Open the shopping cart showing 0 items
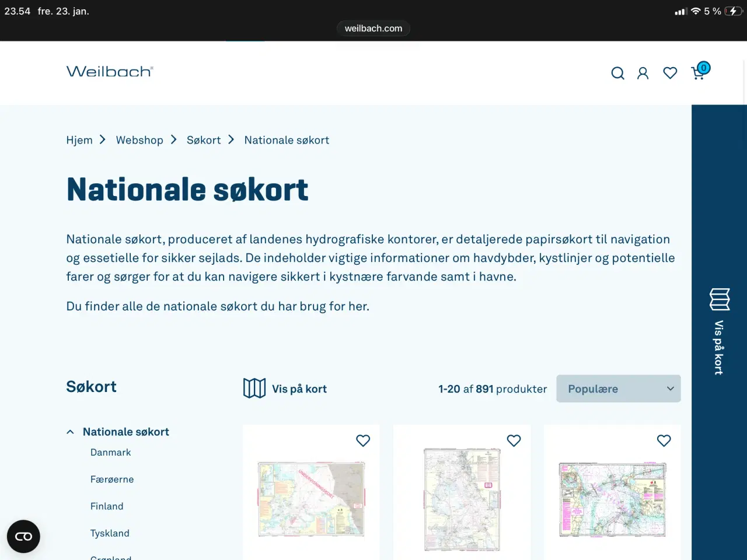 699,73
